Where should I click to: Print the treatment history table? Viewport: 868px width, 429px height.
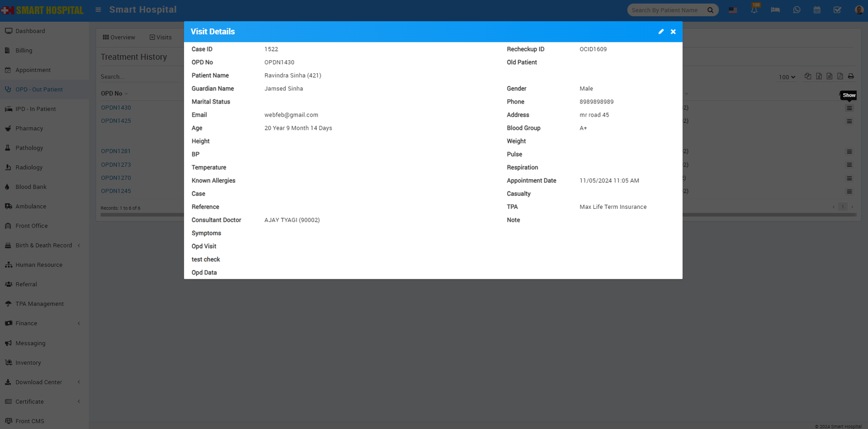pos(851,76)
